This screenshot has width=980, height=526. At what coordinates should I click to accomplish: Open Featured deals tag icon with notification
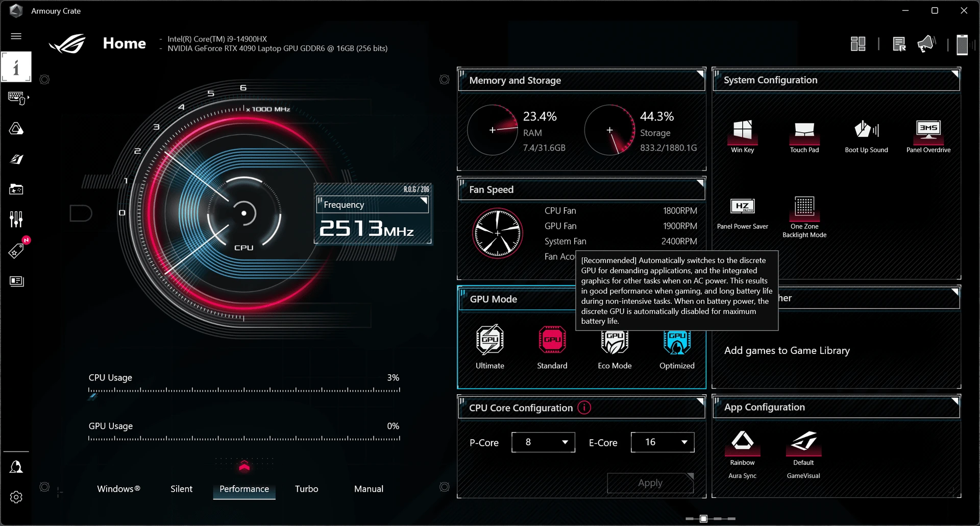(x=16, y=250)
